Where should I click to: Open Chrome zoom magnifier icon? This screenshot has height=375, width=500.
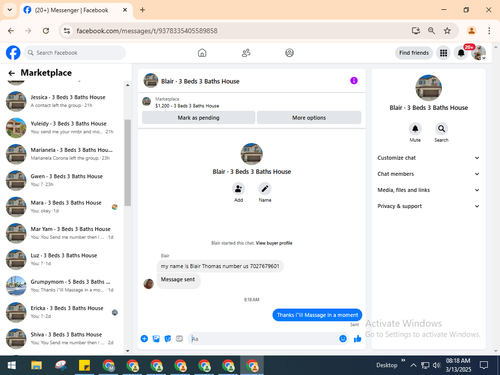tap(431, 31)
